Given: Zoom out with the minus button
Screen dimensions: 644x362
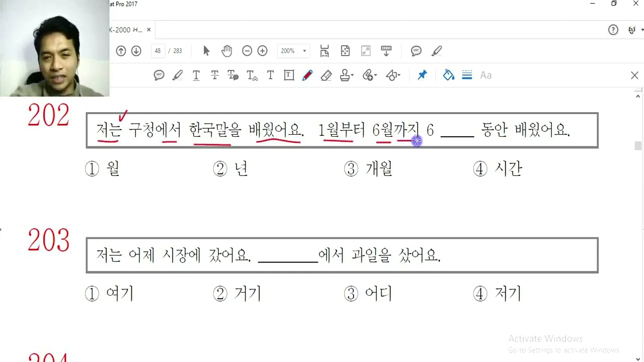Looking at the screenshot, I should [x=247, y=51].
